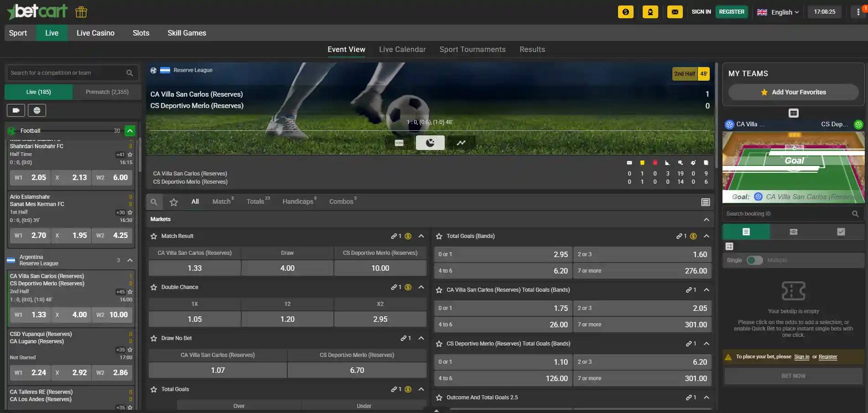This screenshot has height=413, width=868.
Task: Select the Live (185) events toggle
Action: point(39,92)
